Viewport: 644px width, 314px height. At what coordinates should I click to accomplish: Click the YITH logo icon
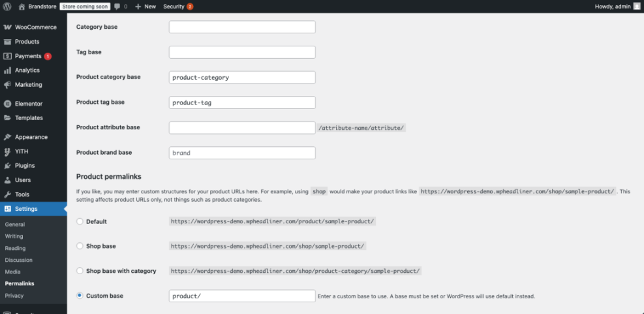[7, 151]
